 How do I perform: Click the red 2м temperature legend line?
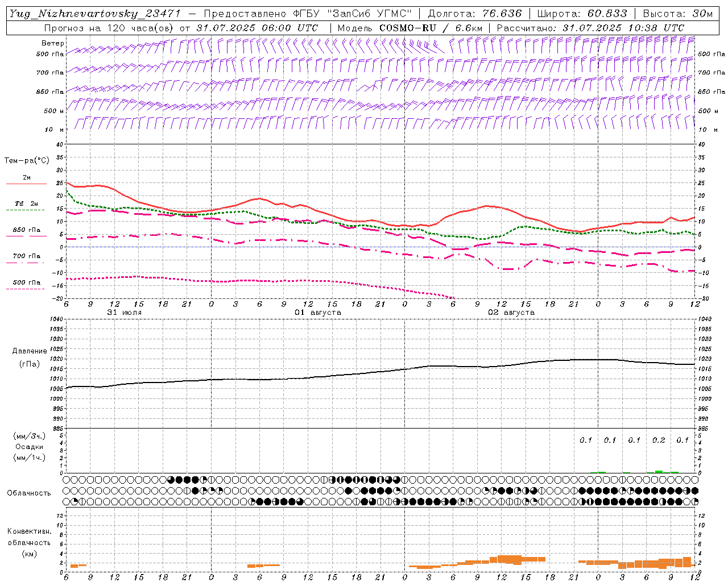(x=26, y=184)
